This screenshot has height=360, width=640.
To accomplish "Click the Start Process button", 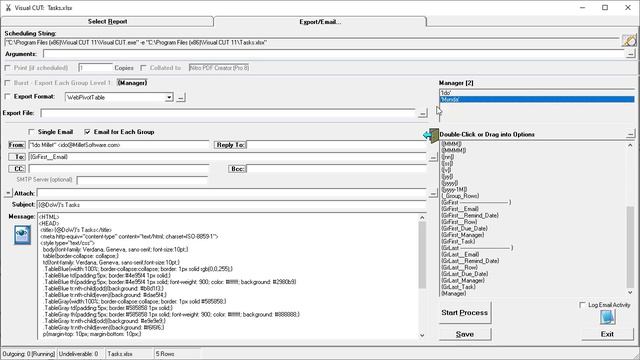I will point(464,313).
